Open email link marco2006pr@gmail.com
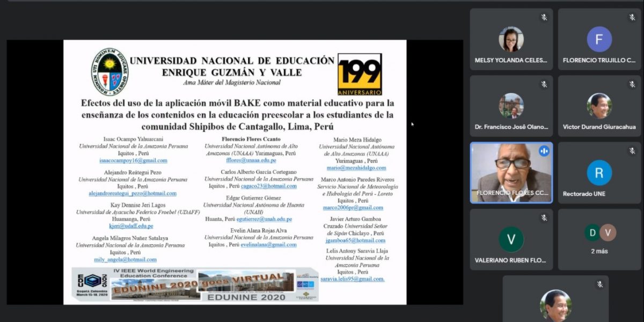The width and height of the screenshot is (644, 322). pos(353,208)
